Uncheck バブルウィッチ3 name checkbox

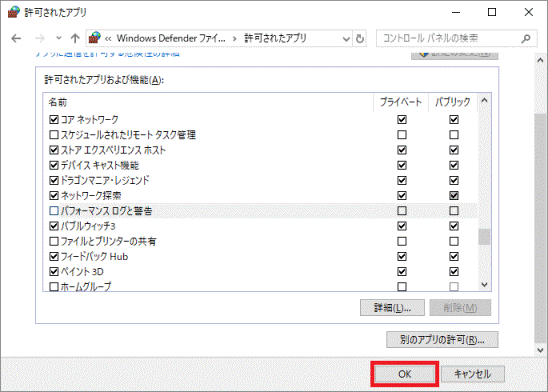coord(54,226)
